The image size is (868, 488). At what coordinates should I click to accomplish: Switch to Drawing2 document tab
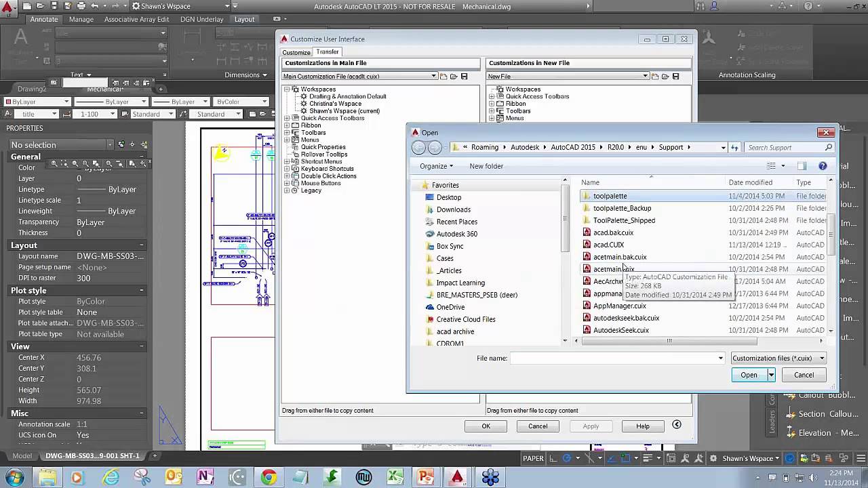click(32, 89)
